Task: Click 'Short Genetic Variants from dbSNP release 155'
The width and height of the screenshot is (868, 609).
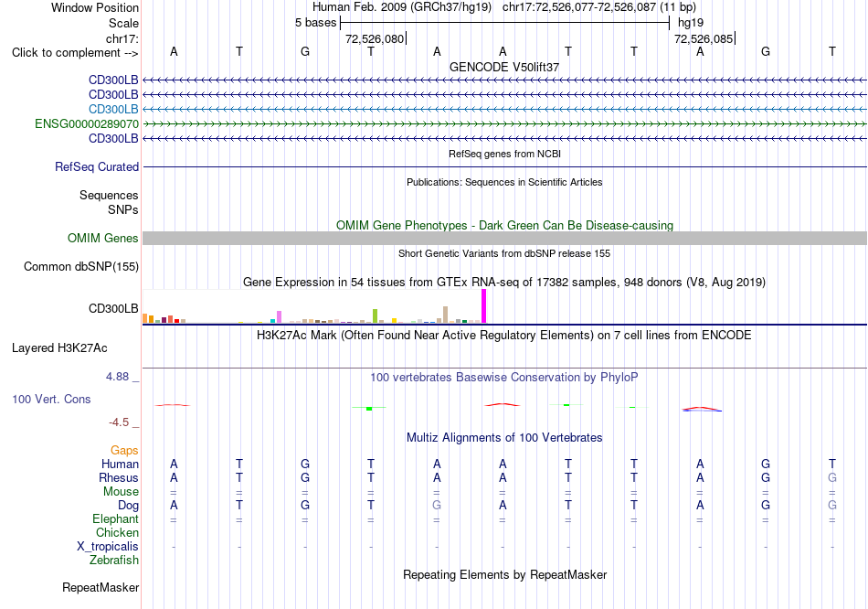Action: [x=504, y=253]
